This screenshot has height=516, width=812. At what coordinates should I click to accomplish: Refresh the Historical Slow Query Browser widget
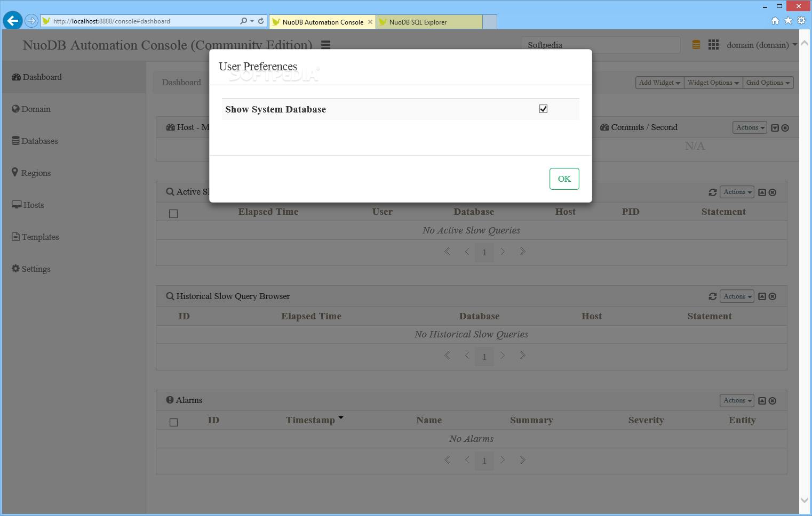(x=712, y=296)
